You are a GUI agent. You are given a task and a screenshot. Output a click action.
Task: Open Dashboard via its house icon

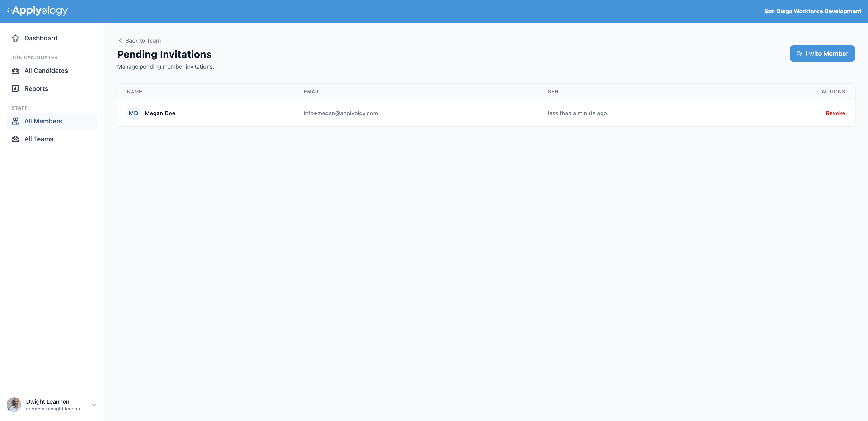[x=15, y=38]
